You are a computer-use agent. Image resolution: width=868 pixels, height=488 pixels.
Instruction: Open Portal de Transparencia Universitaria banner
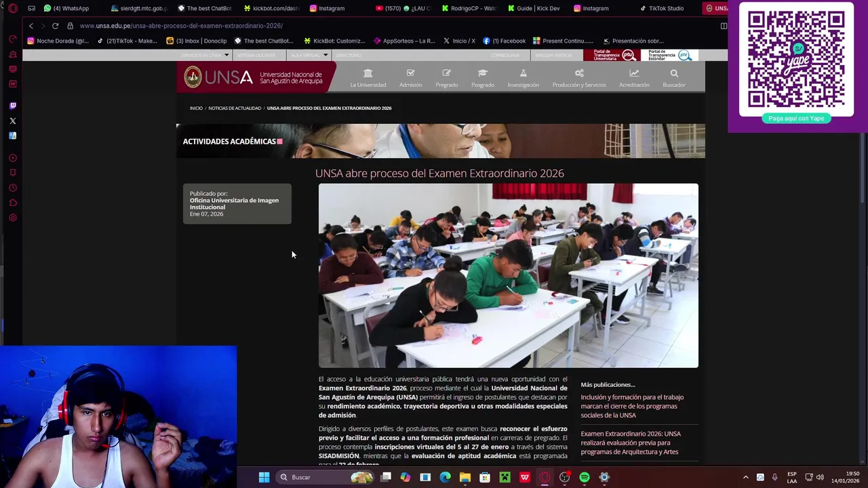[x=610, y=55]
